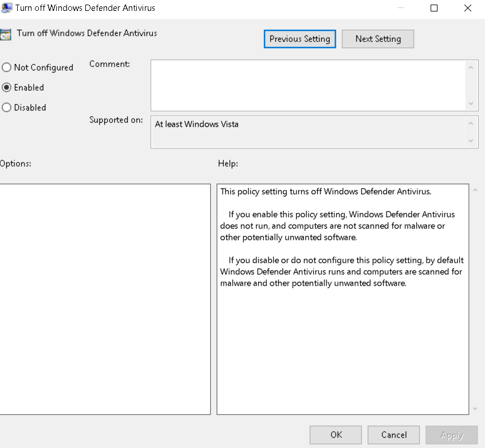Click the Supported on scroll up arrow
This screenshot has height=448, width=485.
[471, 123]
